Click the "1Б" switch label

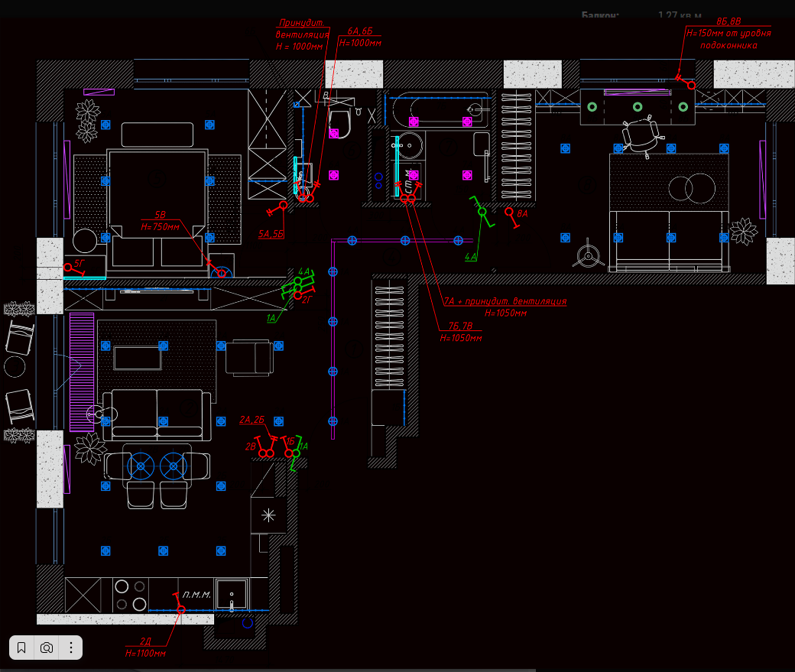[x=290, y=441]
